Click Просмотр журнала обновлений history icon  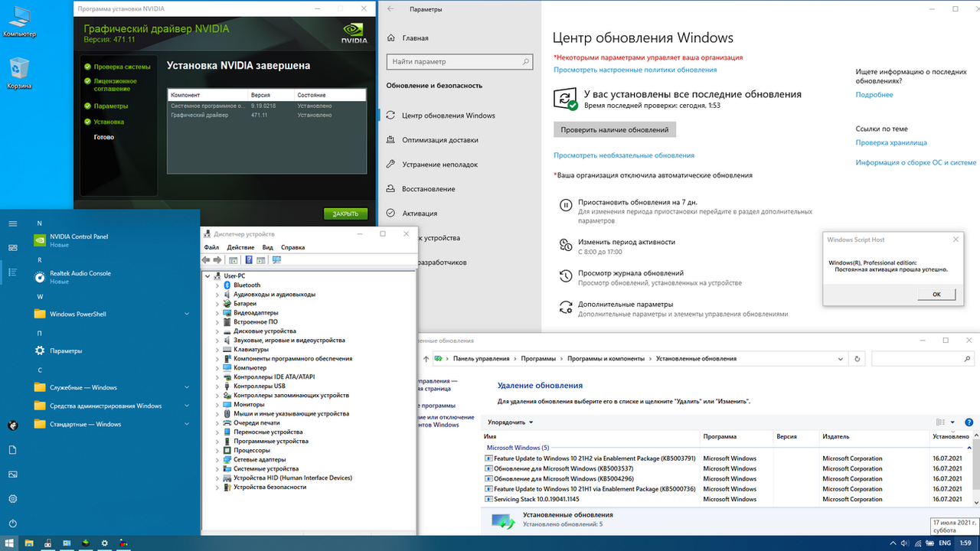[566, 276]
